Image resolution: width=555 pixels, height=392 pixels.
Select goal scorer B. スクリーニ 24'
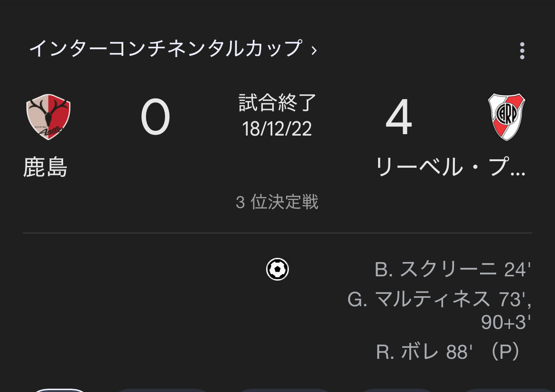pyautogui.click(x=452, y=270)
